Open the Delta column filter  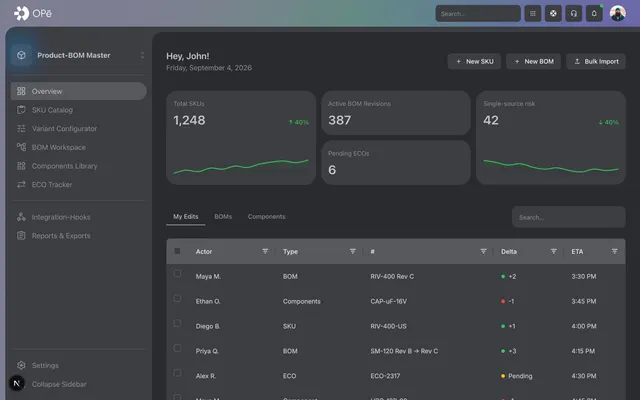point(553,251)
